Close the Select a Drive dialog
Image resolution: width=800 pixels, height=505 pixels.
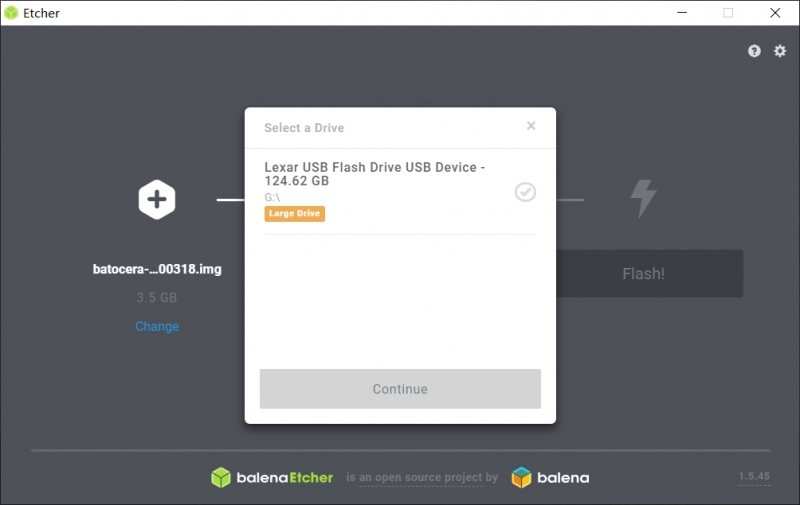pyautogui.click(x=531, y=125)
